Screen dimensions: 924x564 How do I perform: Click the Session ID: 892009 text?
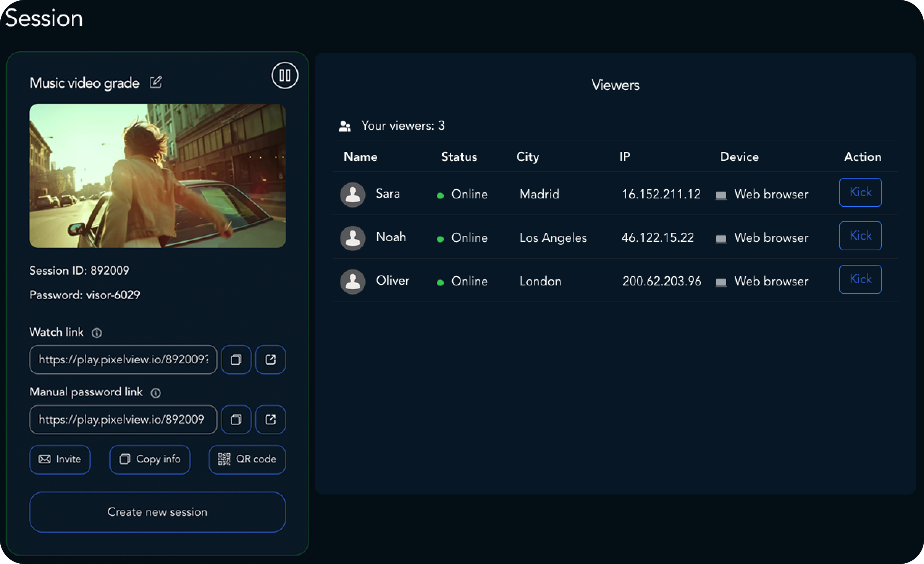click(79, 271)
